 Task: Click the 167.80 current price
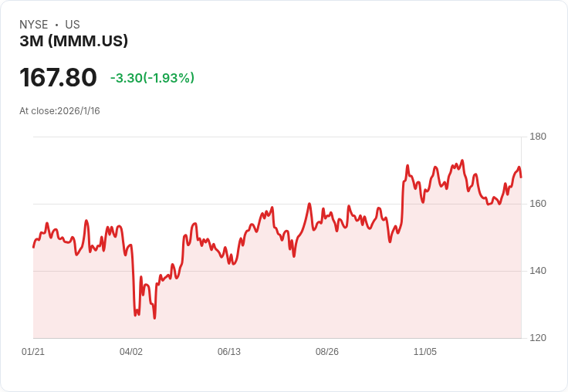59,78
